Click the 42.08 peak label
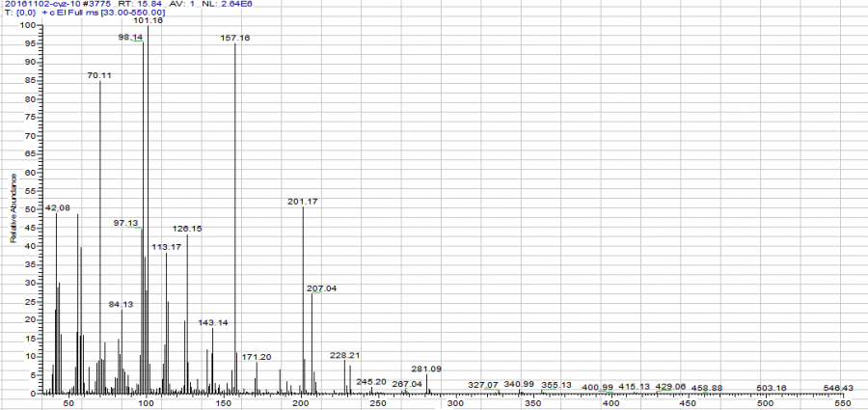The image size is (868, 410). tap(58, 207)
